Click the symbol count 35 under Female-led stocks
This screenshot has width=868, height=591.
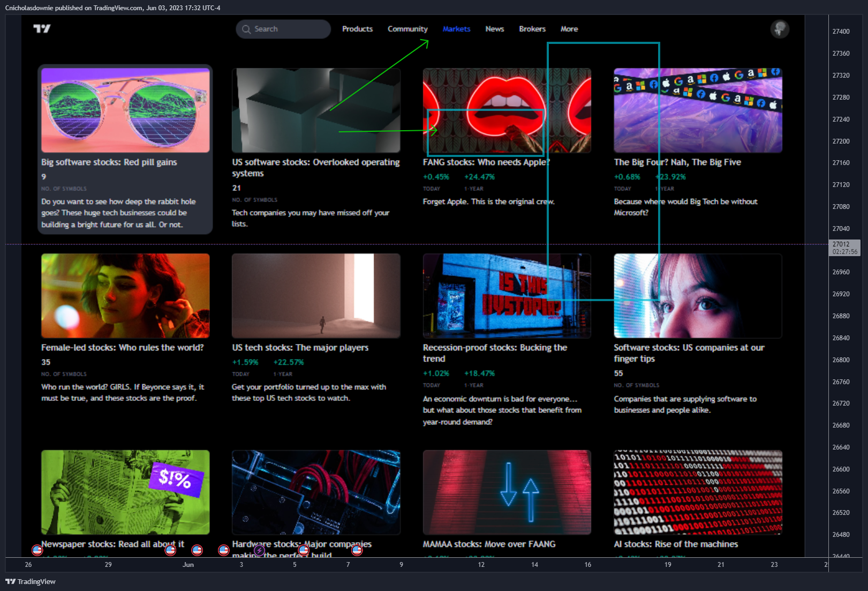(46, 362)
